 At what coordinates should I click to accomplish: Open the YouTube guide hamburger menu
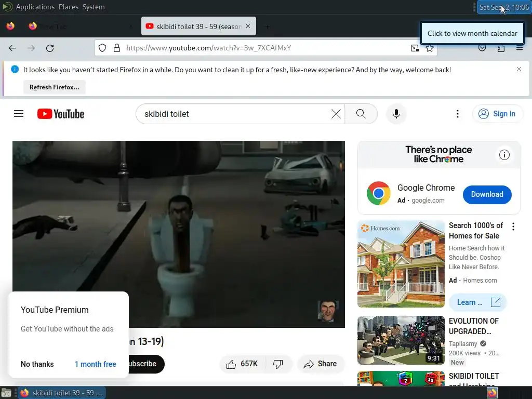tap(19, 114)
